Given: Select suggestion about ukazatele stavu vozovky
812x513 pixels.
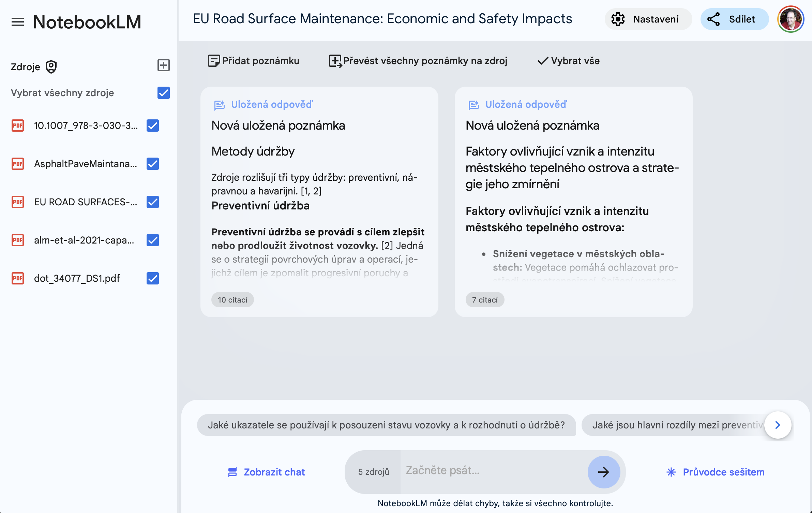Looking at the screenshot, I should click(386, 425).
